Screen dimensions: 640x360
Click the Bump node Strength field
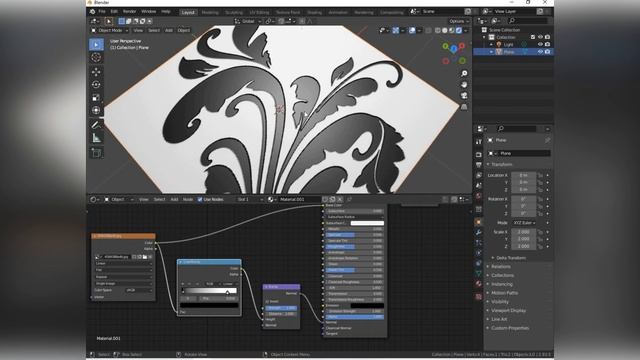tap(281, 308)
